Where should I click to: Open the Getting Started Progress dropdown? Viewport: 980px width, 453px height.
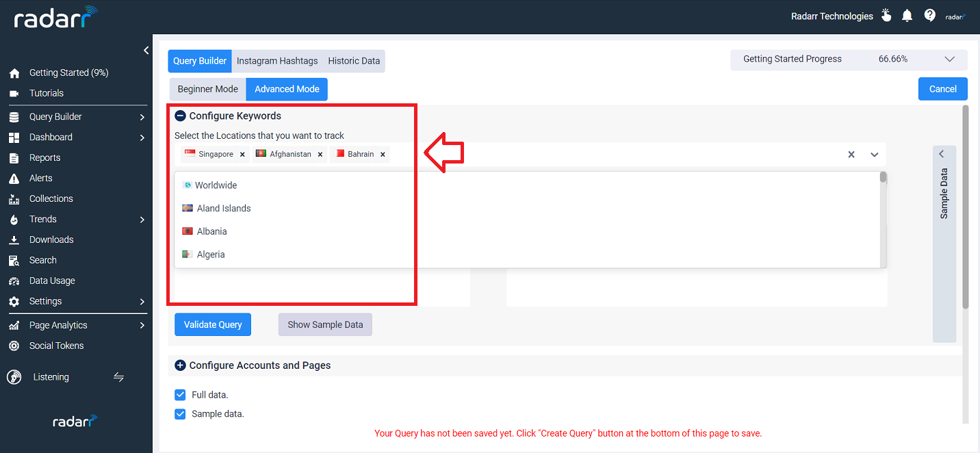pyautogui.click(x=950, y=59)
